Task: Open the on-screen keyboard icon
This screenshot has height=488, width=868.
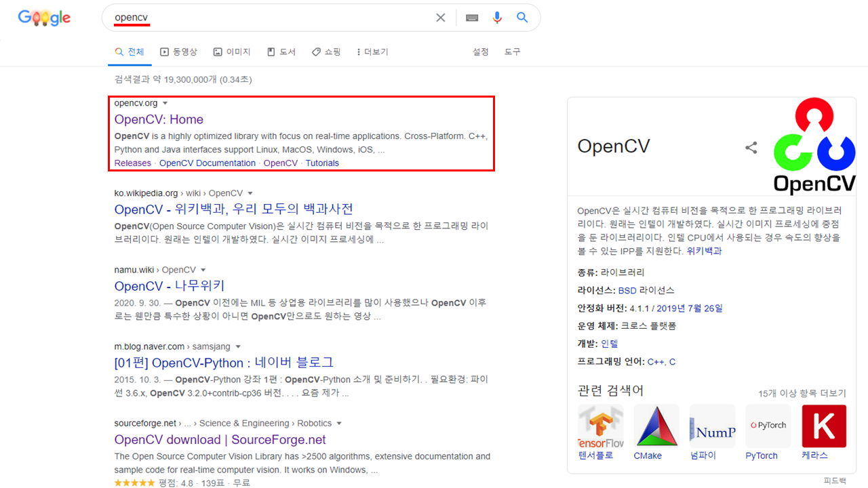Action: pyautogui.click(x=473, y=18)
